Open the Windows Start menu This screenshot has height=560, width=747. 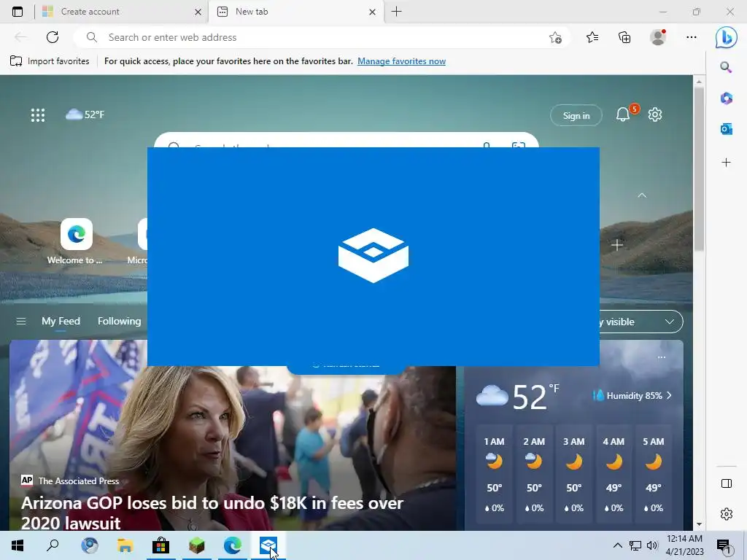click(x=18, y=545)
